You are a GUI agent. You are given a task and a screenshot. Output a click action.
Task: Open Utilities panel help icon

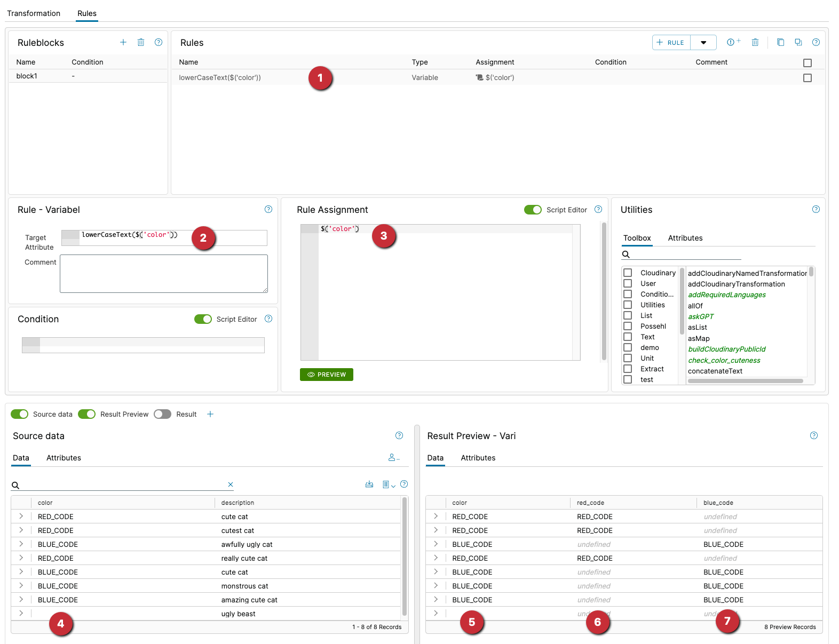click(816, 209)
